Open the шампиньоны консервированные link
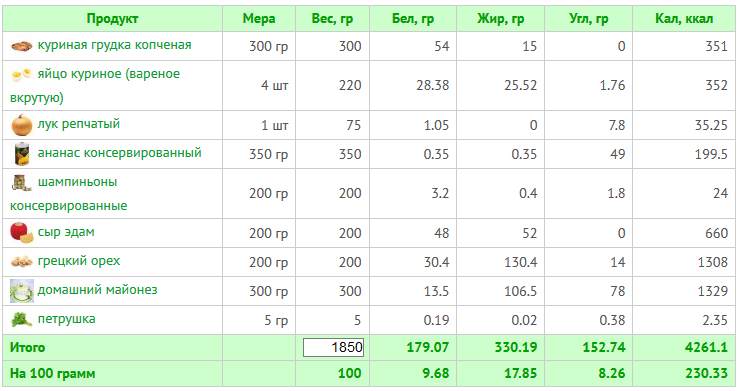This screenshot has width=737, height=391. click(x=69, y=194)
